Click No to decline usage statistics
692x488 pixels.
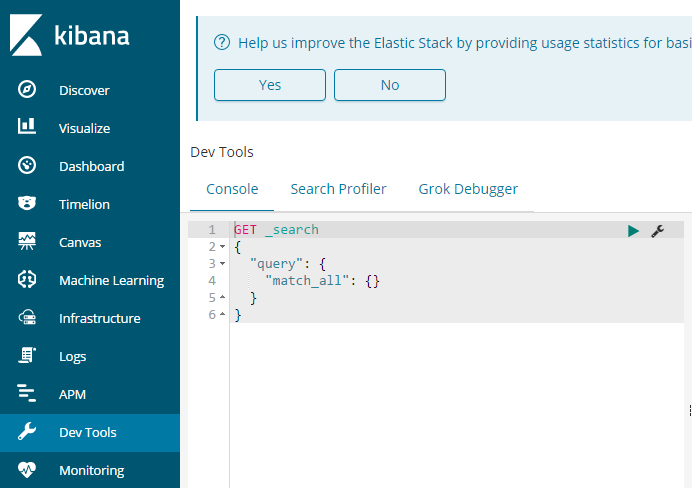pyautogui.click(x=390, y=85)
